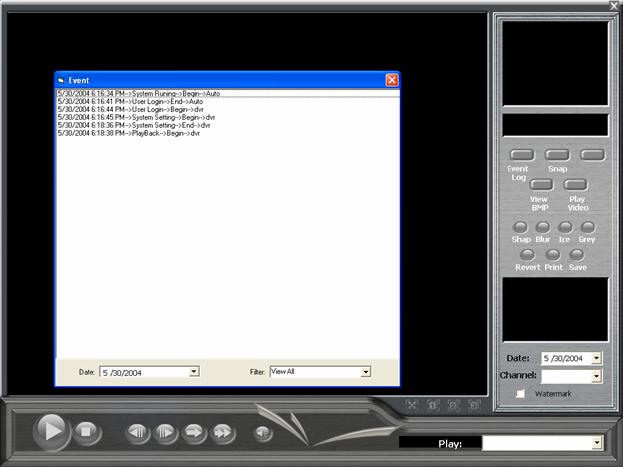Image resolution: width=623 pixels, height=467 pixels.
Task: Open the Channel dropdown
Action: [596, 376]
